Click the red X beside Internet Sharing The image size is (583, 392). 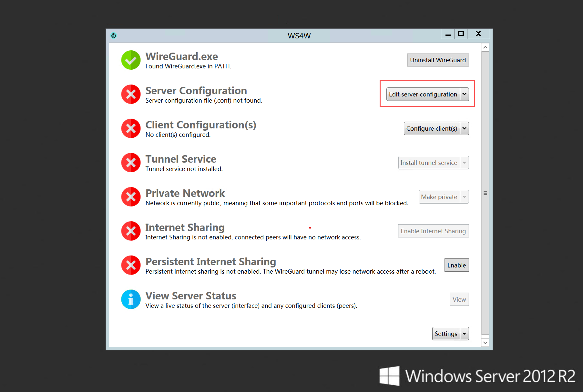coord(131,231)
